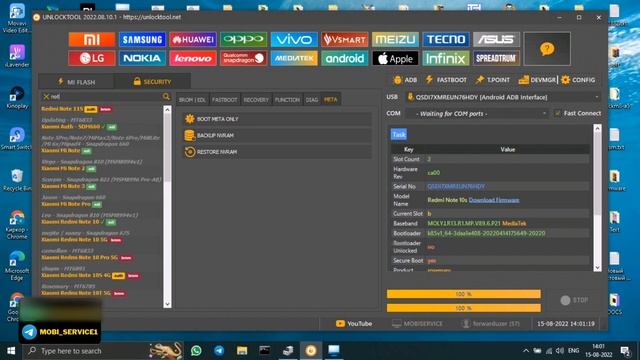
Task: Select the Huawei brand logo
Action: (193, 40)
